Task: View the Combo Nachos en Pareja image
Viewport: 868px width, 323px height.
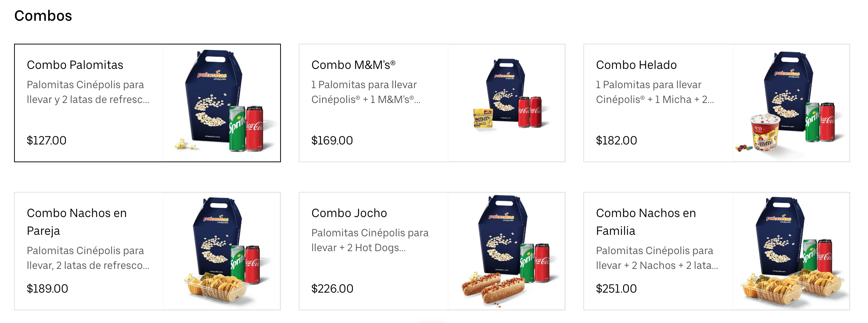Action: tap(222, 251)
